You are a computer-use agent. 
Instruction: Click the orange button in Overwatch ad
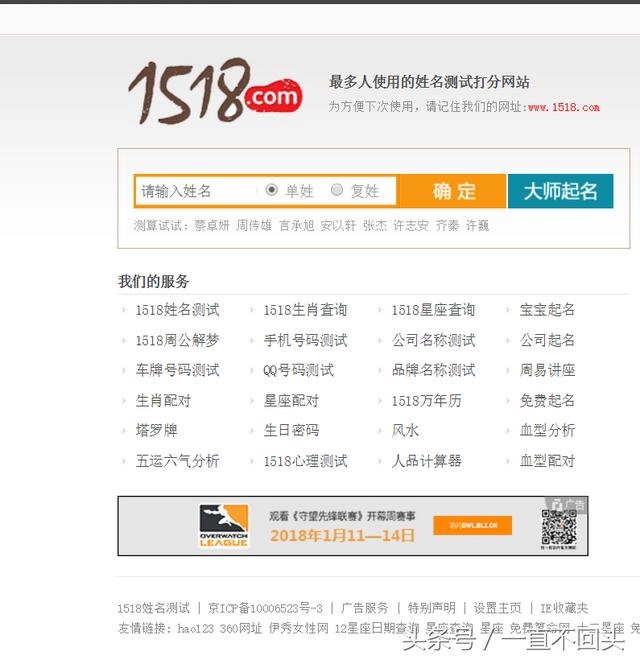point(472,525)
